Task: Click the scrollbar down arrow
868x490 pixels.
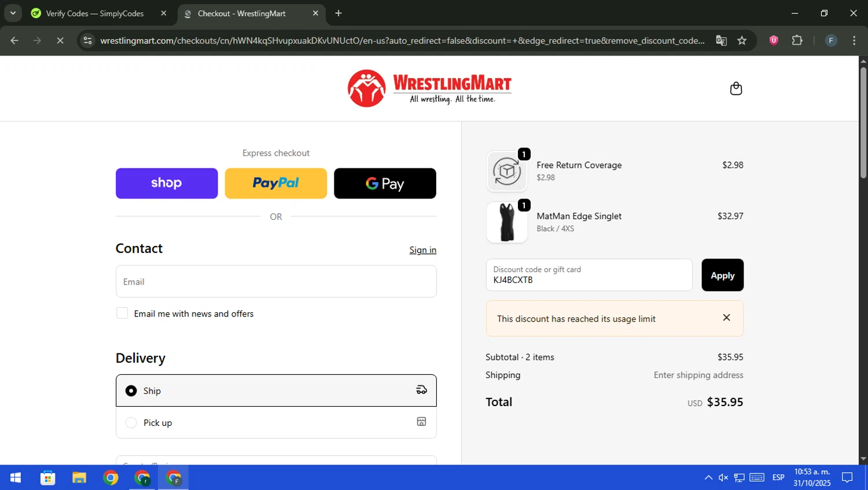Action: (863, 459)
